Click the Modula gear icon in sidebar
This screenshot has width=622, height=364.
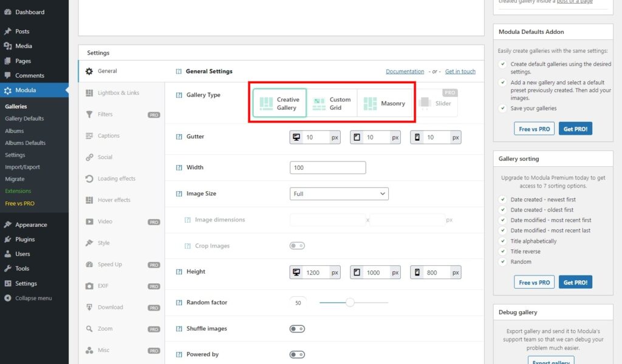(7, 90)
